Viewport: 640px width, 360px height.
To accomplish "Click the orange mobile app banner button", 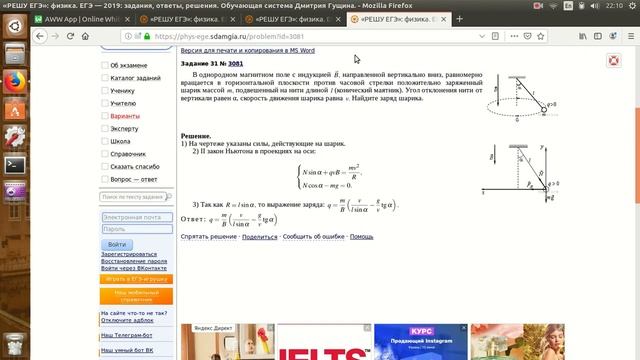I will pos(136,296).
